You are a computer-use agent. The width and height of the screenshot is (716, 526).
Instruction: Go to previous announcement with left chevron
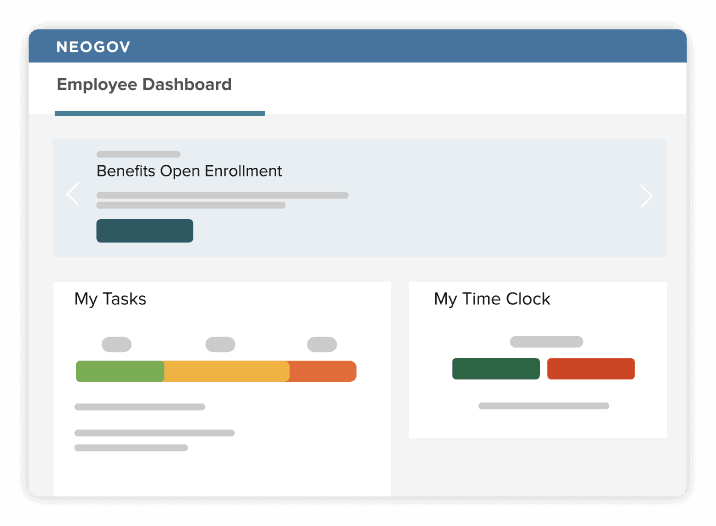[x=73, y=195]
